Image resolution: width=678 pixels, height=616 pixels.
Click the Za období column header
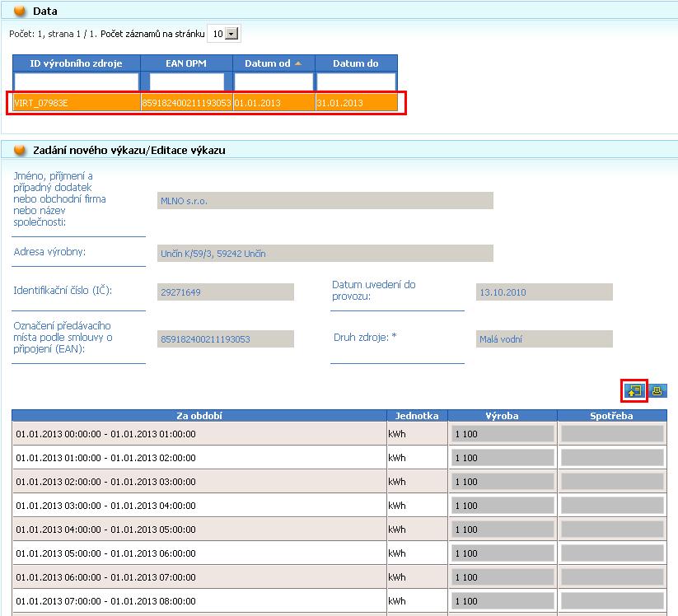199,416
